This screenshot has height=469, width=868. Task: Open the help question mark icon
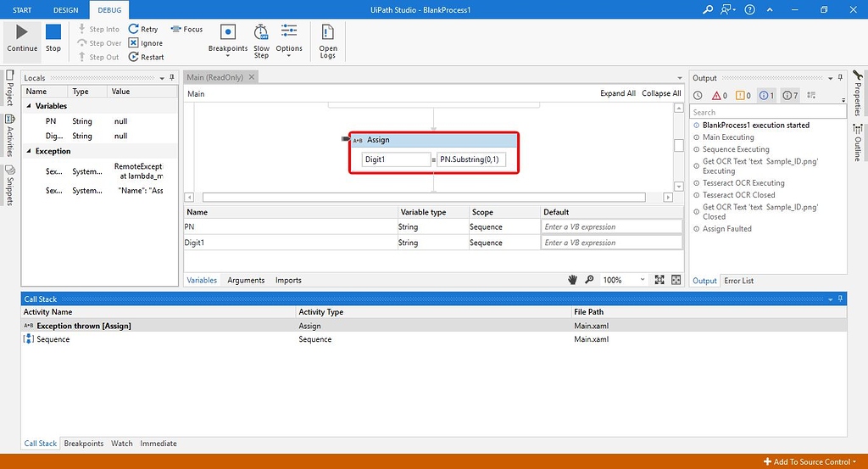pos(749,9)
